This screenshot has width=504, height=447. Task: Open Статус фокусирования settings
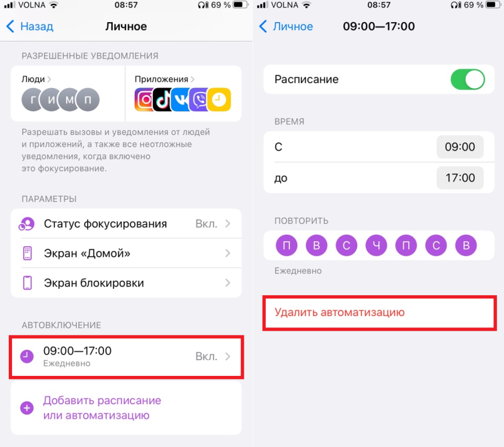pyautogui.click(x=127, y=224)
